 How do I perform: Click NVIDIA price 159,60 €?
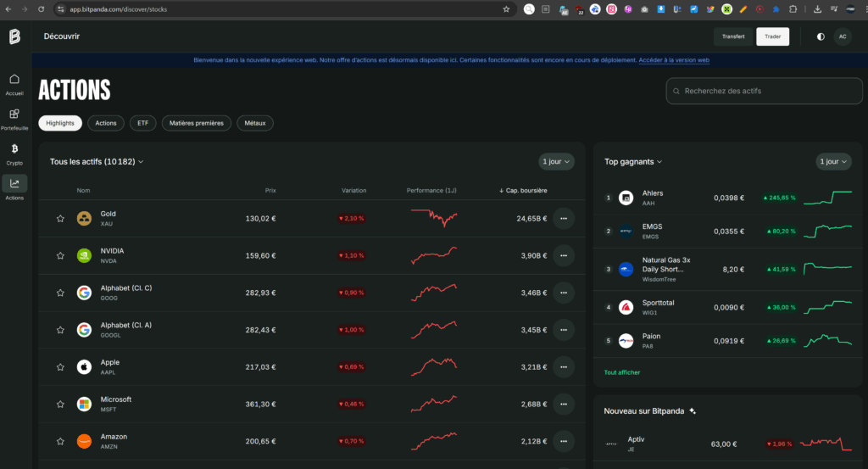(260, 255)
